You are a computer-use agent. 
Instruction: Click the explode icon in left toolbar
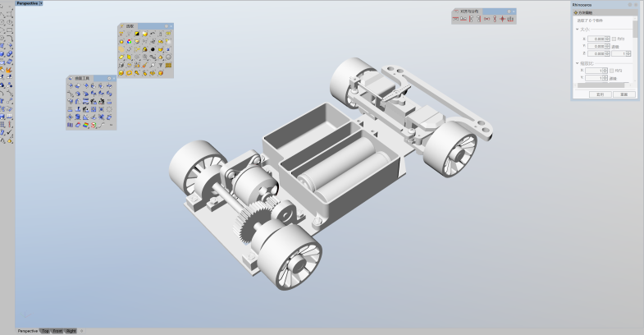pyautogui.click(x=8, y=71)
